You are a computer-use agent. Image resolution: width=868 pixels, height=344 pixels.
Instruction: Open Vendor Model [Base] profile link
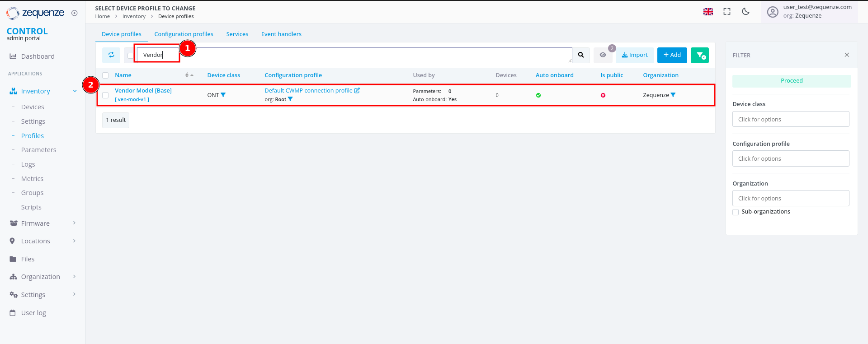point(143,91)
